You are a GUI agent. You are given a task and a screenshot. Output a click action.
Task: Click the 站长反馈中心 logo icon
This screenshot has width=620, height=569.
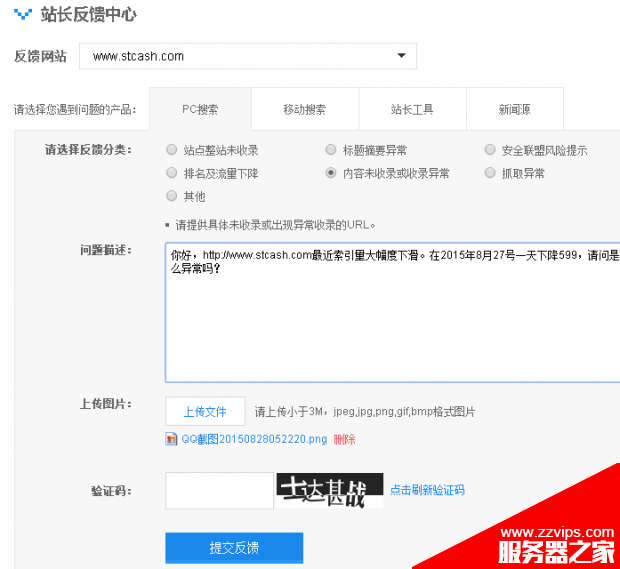click(23, 14)
